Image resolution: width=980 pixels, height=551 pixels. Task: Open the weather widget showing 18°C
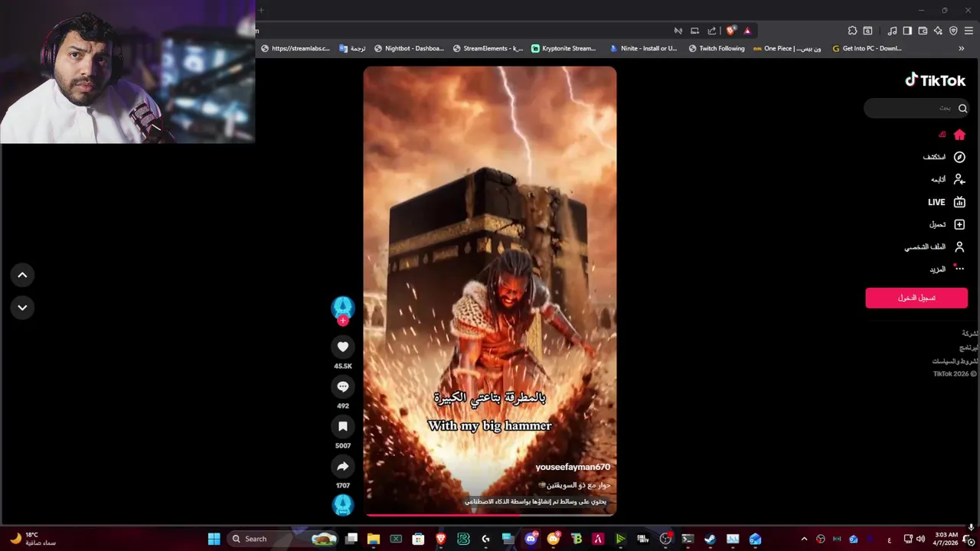point(32,539)
